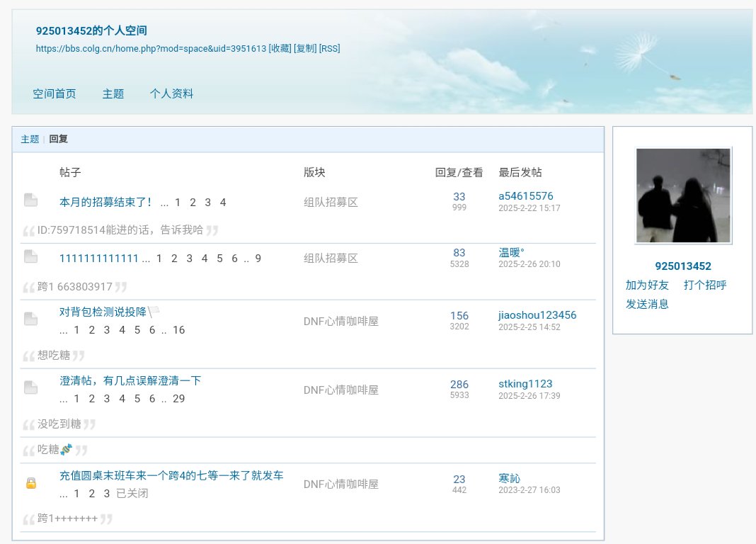The width and height of the screenshot is (756, 544).
Task: Open the [RSS] feed link
Action: [x=330, y=48]
